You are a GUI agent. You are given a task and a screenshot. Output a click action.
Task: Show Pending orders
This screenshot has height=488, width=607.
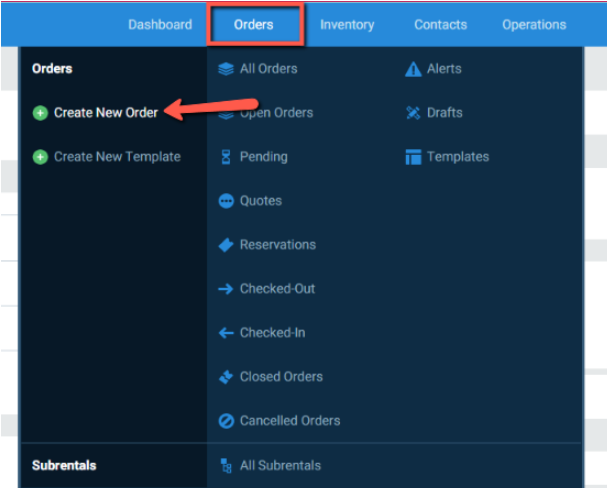coord(264,157)
